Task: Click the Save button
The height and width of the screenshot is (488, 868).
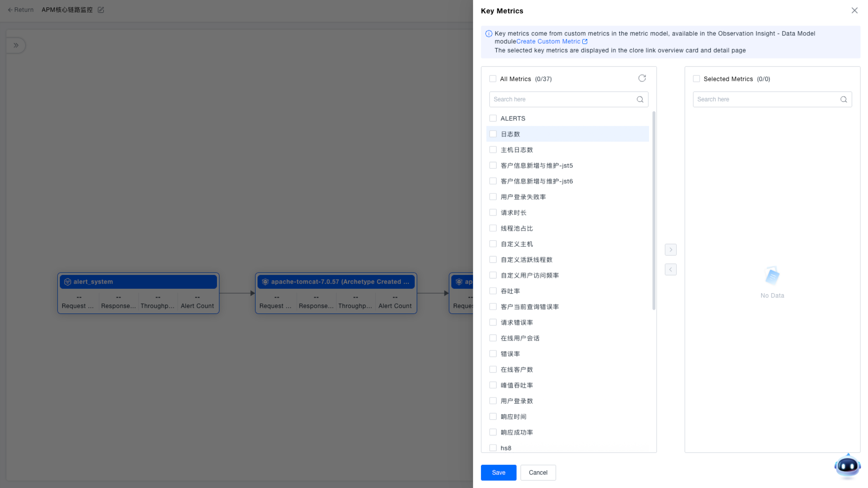Action: coord(498,472)
